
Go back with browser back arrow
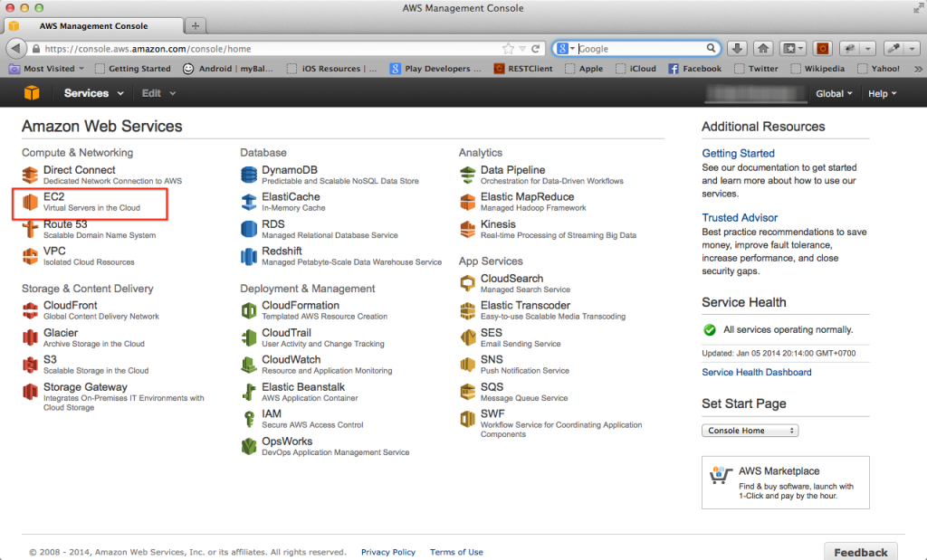click(16, 49)
